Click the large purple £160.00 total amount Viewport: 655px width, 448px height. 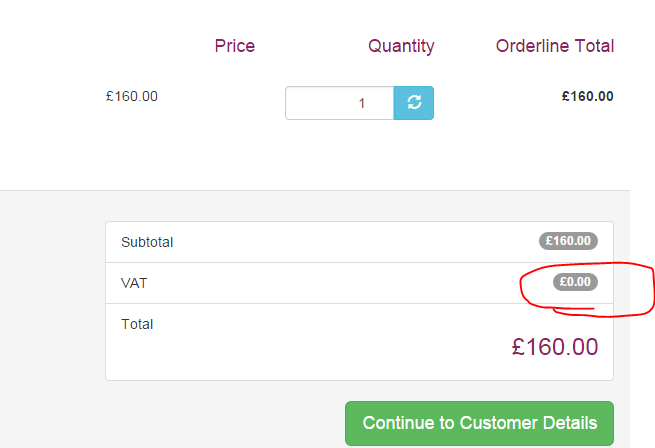point(555,347)
